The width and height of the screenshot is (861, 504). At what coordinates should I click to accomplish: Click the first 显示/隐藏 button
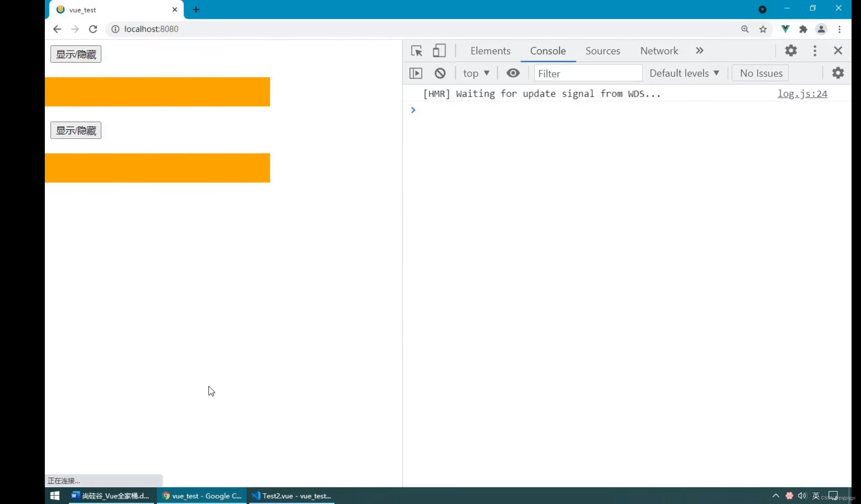pos(76,54)
